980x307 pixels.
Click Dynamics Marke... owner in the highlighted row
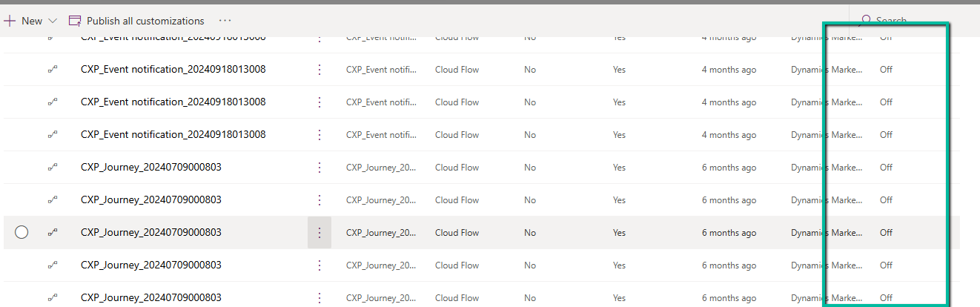coord(827,232)
